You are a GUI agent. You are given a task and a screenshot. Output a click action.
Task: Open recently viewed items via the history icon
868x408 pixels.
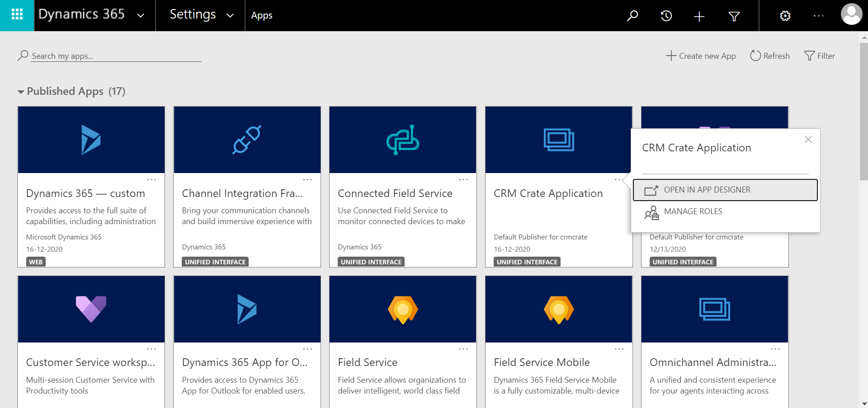coord(665,16)
